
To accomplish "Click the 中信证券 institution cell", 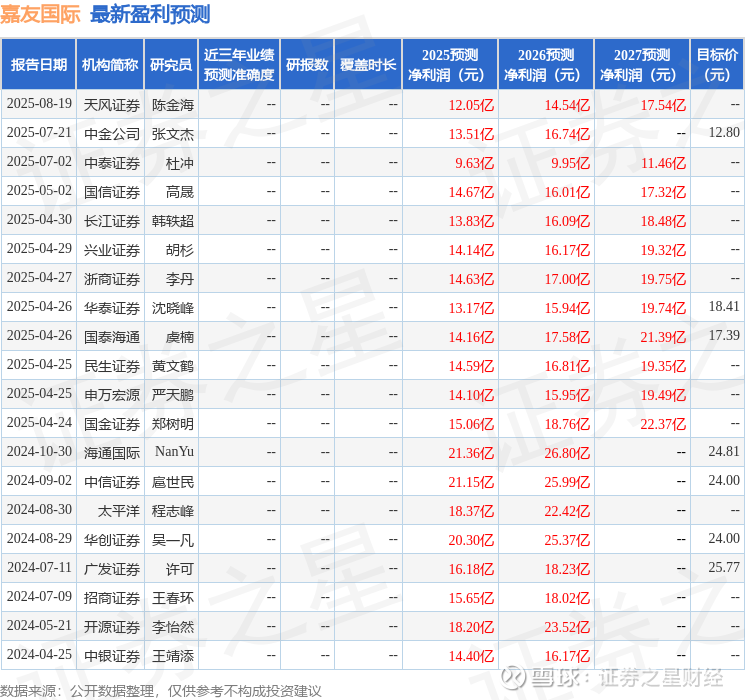I will (112, 482).
